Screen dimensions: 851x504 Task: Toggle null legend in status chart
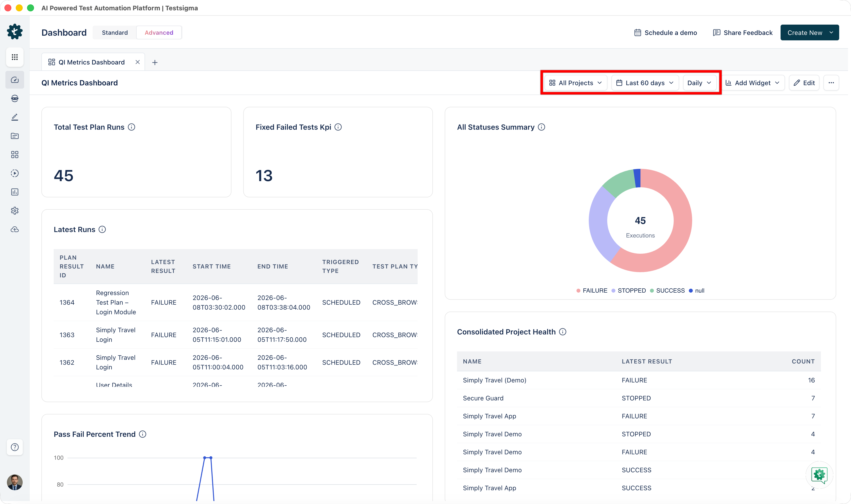[696, 290]
